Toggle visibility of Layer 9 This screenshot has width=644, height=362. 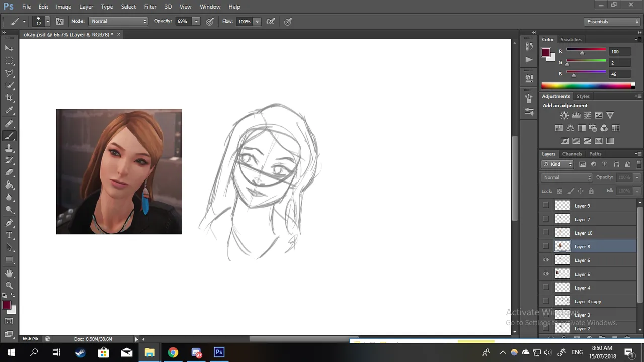[x=546, y=206]
